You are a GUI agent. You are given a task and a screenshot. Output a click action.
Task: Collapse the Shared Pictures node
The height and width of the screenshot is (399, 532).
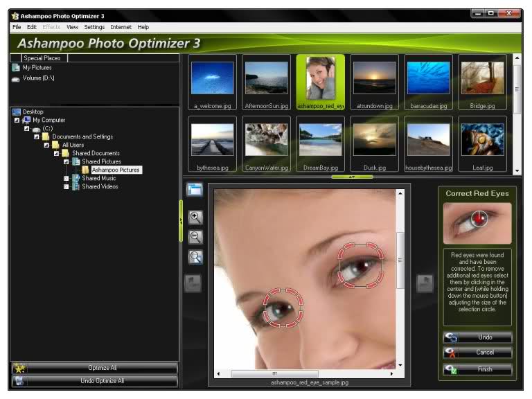coord(66,161)
